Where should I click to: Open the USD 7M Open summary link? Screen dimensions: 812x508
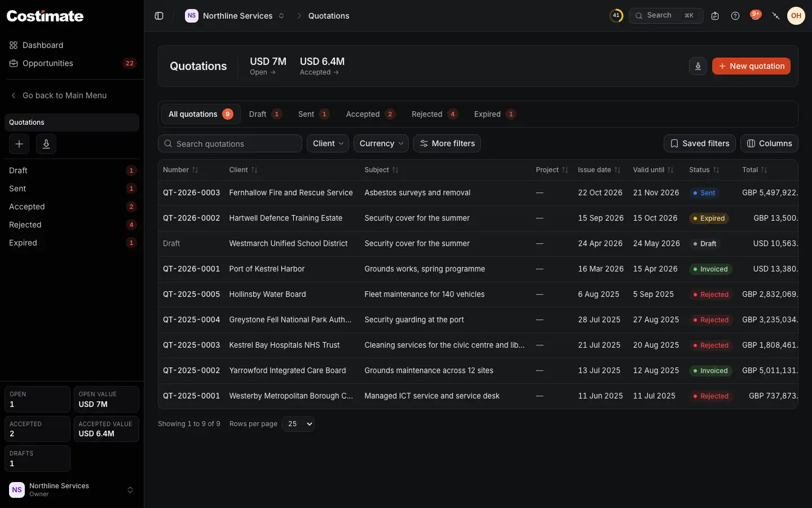coord(268,66)
